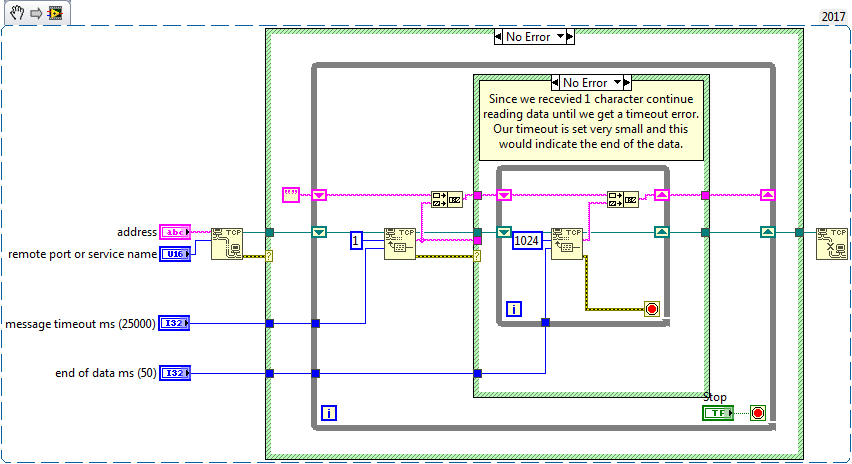852x464 pixels.
Task: Click the Concatenate Strings node in inner loop
Action: [623, 198]
